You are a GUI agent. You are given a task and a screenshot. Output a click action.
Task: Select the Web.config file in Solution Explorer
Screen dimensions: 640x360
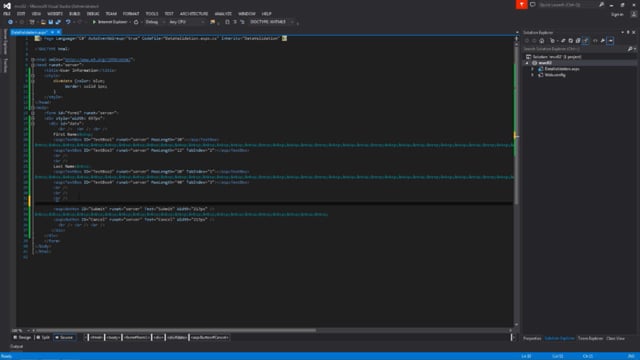click(555, 75)
